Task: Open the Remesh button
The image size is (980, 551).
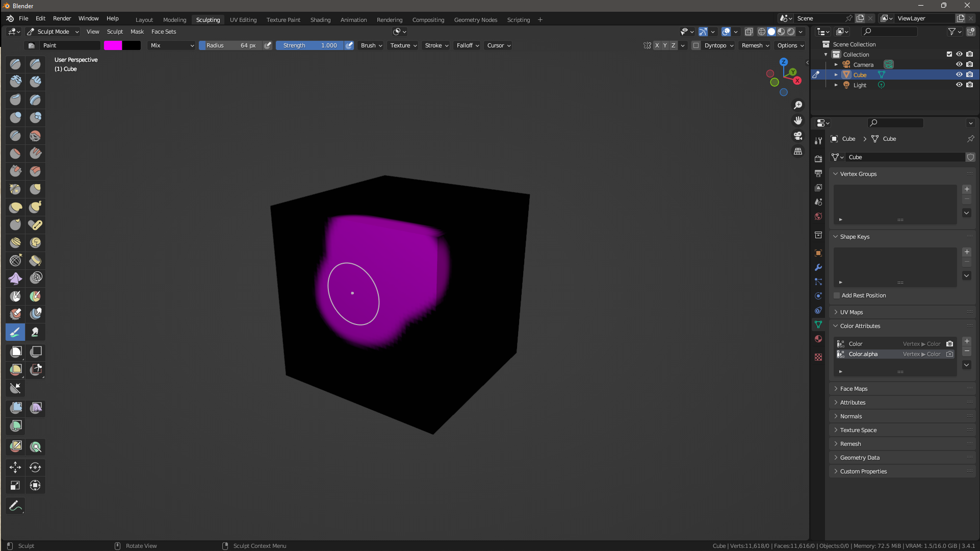Action: (x=755, y=45)
